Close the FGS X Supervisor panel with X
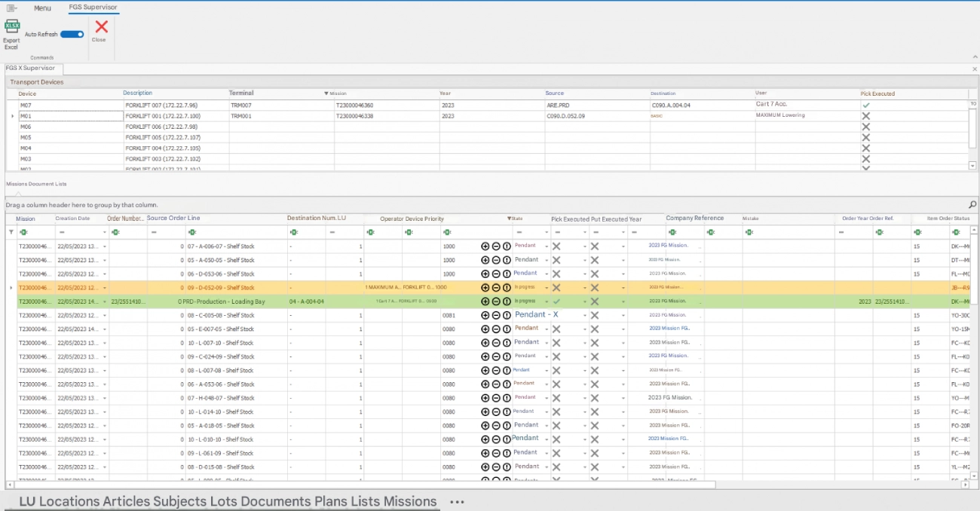The image size is (980, 511). [x=975, y=69]
